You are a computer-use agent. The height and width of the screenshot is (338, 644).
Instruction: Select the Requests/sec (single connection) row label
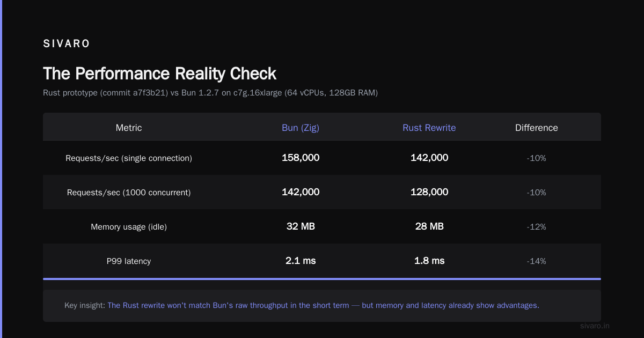tap(129, 158)
